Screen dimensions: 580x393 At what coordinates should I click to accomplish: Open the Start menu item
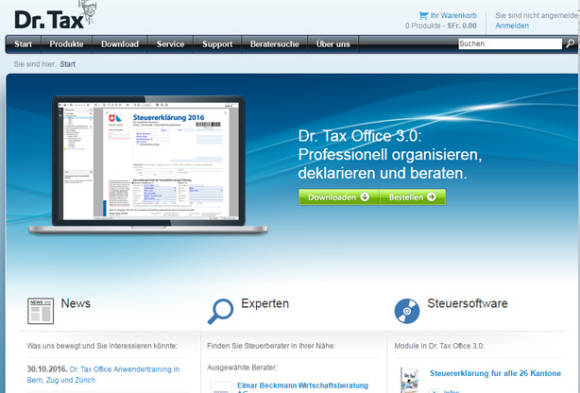pyautogui.click(x=23, y=44)
